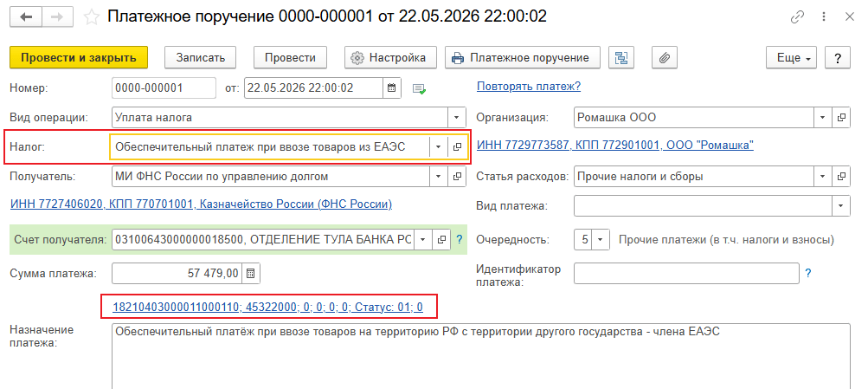This screenshot has height=389, width=868.
Task: Expand the Получатель dropdown
Action: (439, 176)
